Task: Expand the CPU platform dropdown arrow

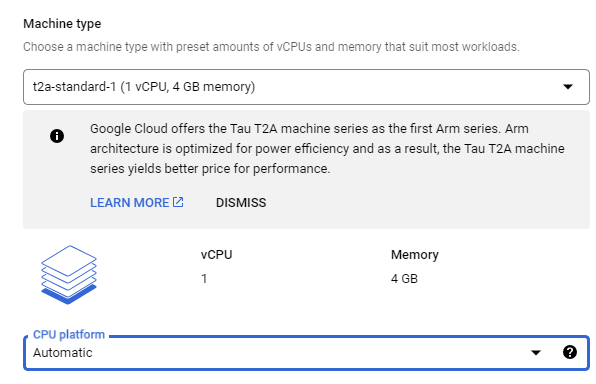Action: tap(536, 352)
